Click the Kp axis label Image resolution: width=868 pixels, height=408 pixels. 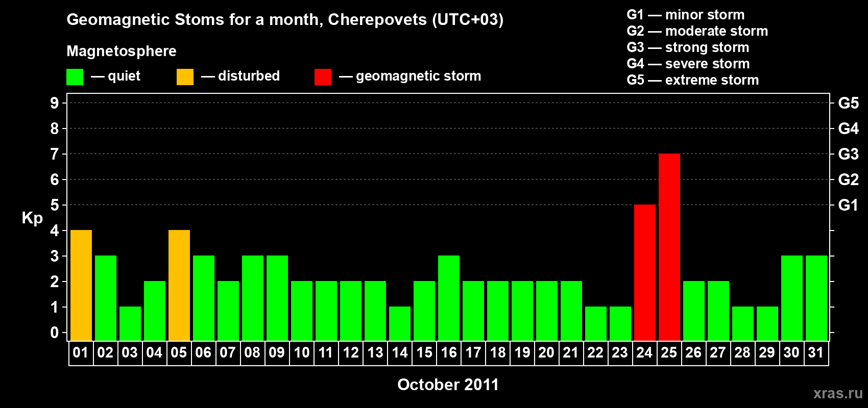click(32, 218)
